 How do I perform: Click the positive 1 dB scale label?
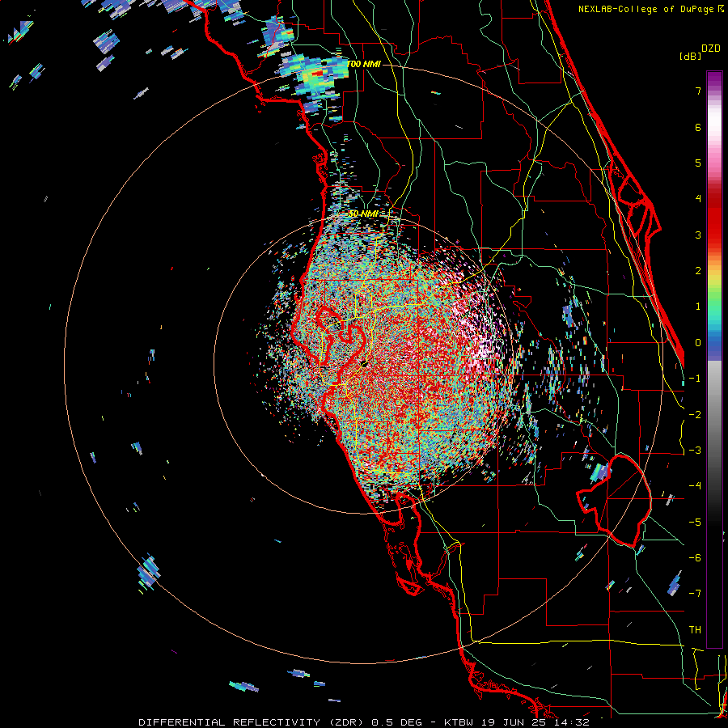tap(698, 307)
